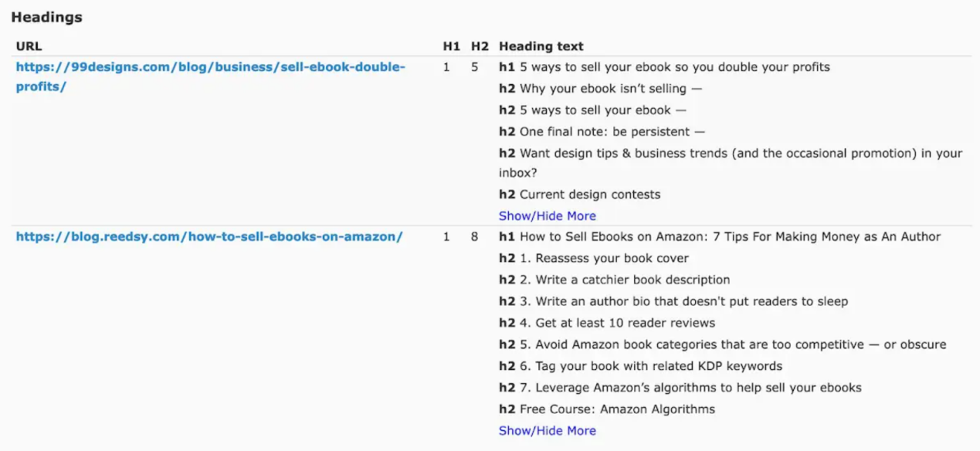
Task: Click the URL column header
Action: [x=29, y=46]
